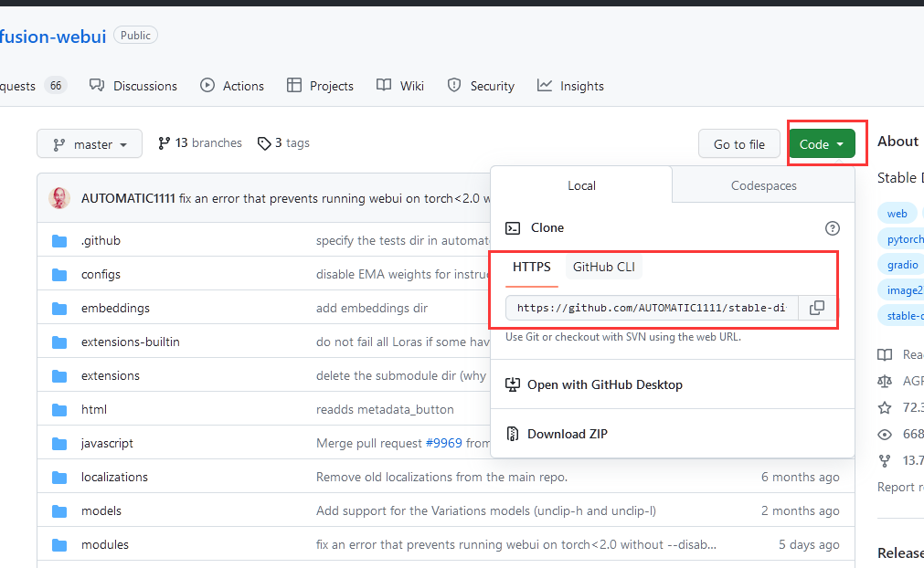The height and width of the screenshot is (568, 924).
Task: Click commit message 'add embeddings dir'
Action: click(x=372, y=309)
